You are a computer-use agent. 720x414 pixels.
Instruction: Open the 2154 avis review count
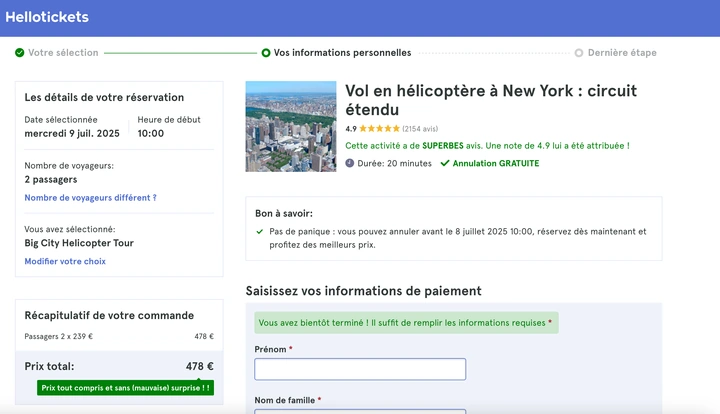click(420, 129)
